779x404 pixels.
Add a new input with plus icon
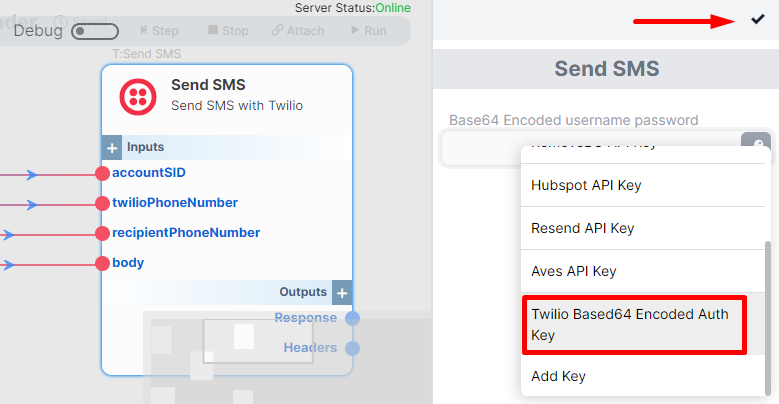click(x=112, y=148)
